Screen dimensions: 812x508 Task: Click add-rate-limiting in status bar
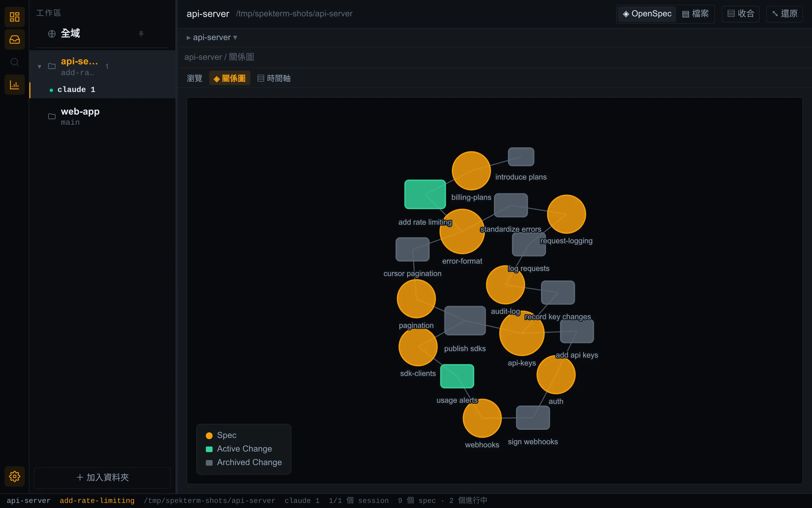click(x=97, y=501)
